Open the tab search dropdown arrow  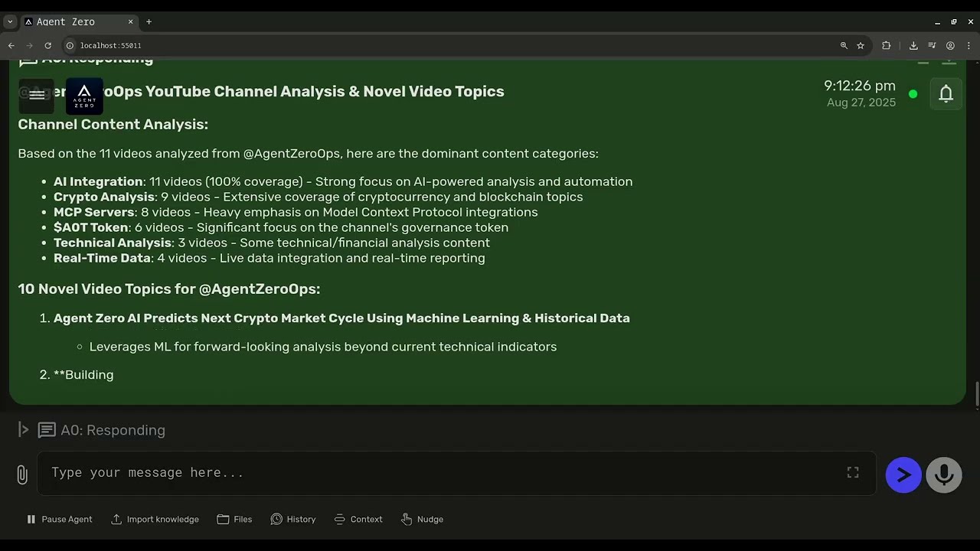(10, 22)
